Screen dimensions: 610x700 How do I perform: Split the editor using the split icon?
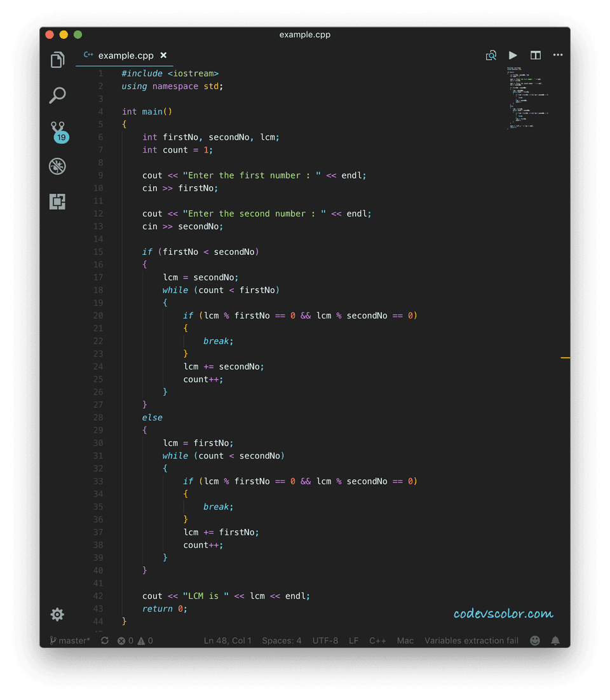[x=535, y=55]
